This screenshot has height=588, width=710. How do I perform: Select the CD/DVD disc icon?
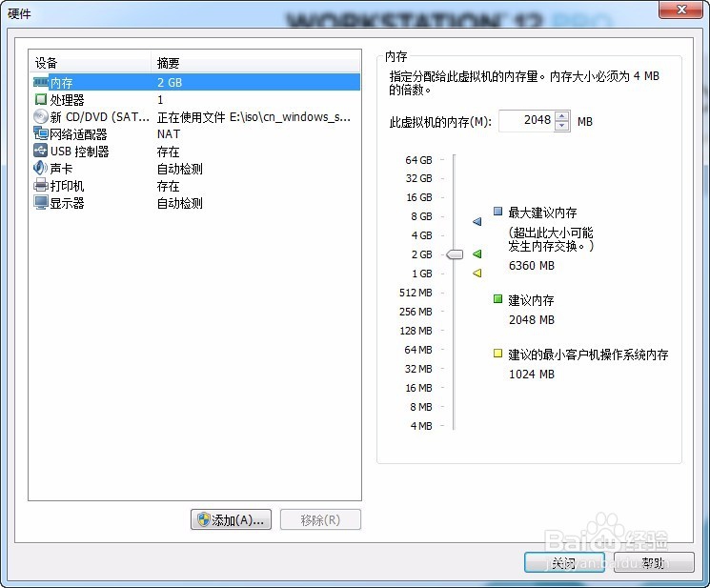[x=41, y=116]
